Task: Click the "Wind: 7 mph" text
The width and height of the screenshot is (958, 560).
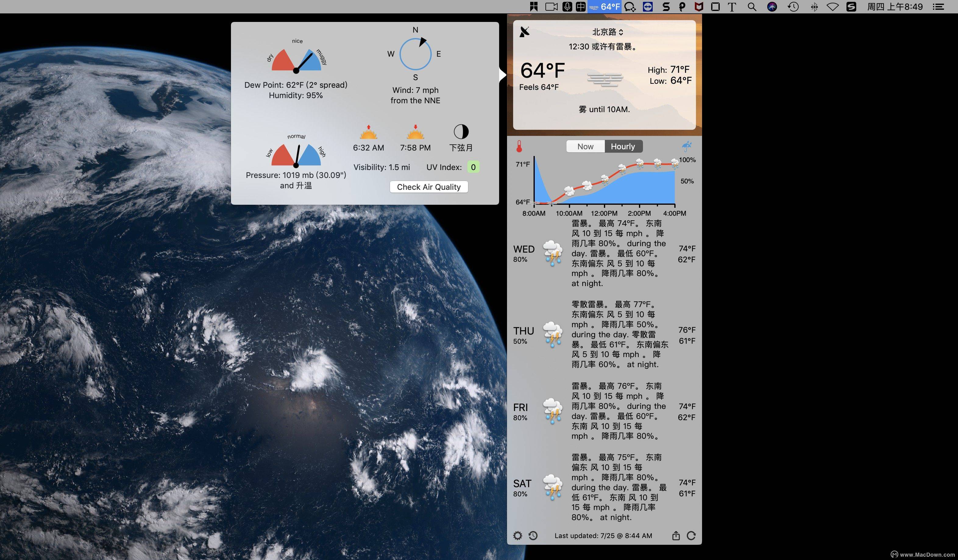Action: coord(416,90)
